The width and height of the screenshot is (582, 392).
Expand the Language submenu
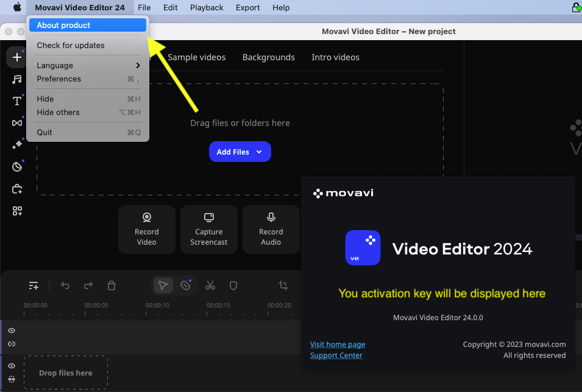pos(88,65)
